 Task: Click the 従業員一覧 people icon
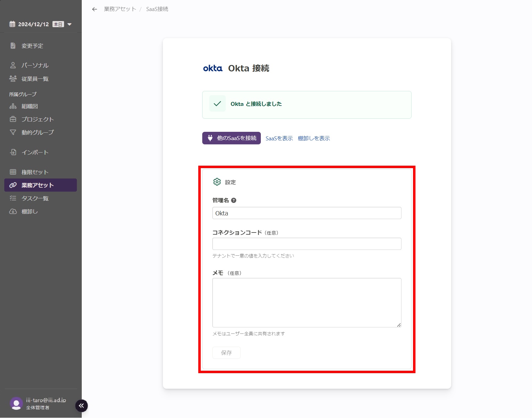[13, 79]
